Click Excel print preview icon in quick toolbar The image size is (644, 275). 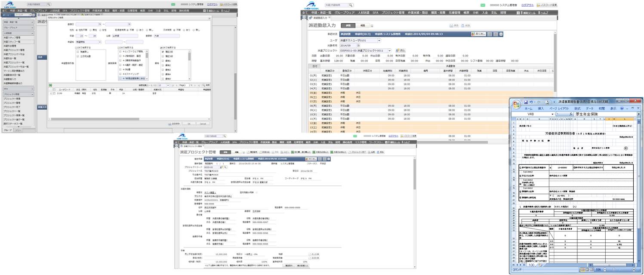coord(547,102)
